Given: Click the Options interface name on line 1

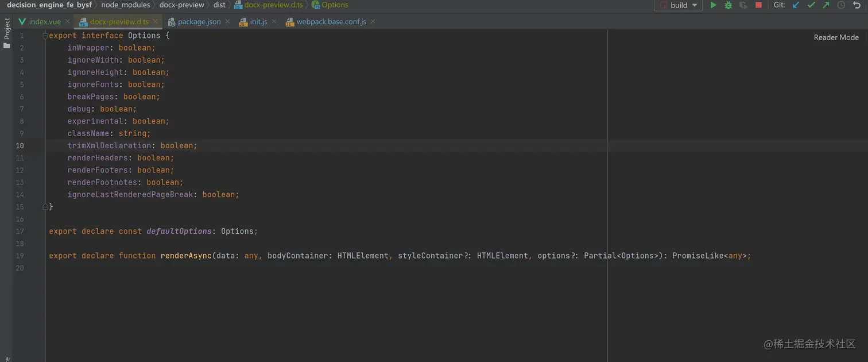Looking at the screenshot, I should (144, 36).
